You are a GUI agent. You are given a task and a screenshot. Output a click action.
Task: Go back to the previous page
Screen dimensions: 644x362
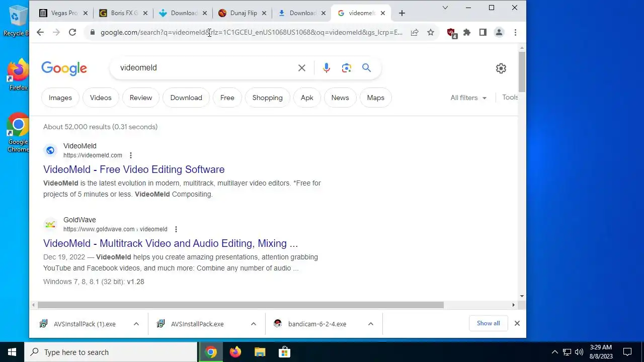(x=40, y=32)
